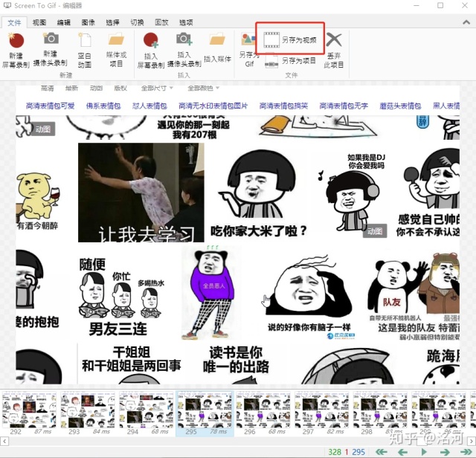Close the Screen To Gif editor
The width and height of the screenshot is (476, 458).
pos(465,5)
